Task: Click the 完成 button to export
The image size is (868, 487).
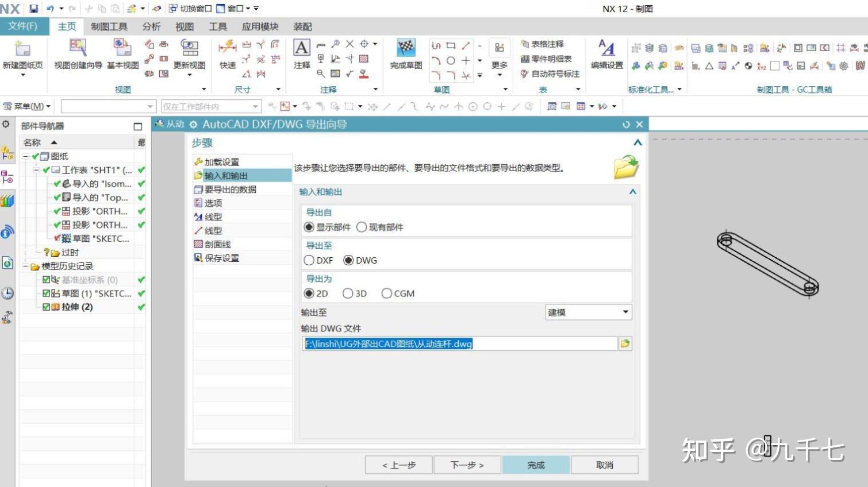Action: 536,465
